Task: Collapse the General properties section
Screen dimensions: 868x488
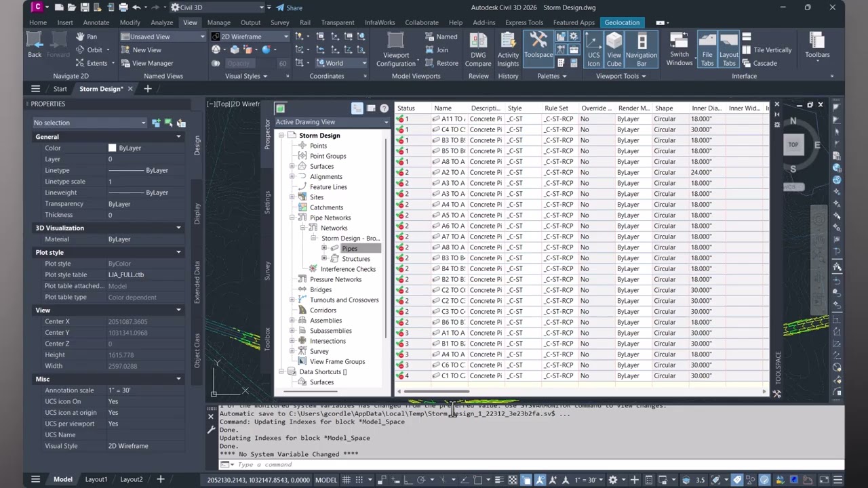Action: [178, 137]
